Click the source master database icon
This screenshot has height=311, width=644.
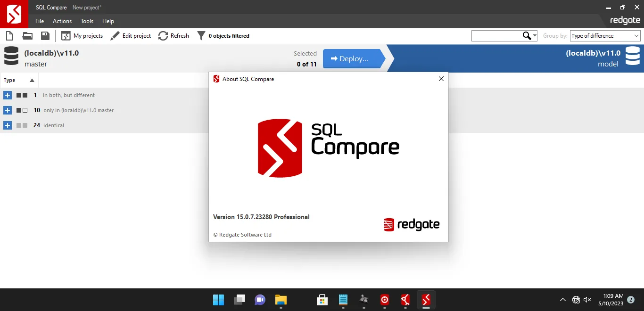click(11, 56)
